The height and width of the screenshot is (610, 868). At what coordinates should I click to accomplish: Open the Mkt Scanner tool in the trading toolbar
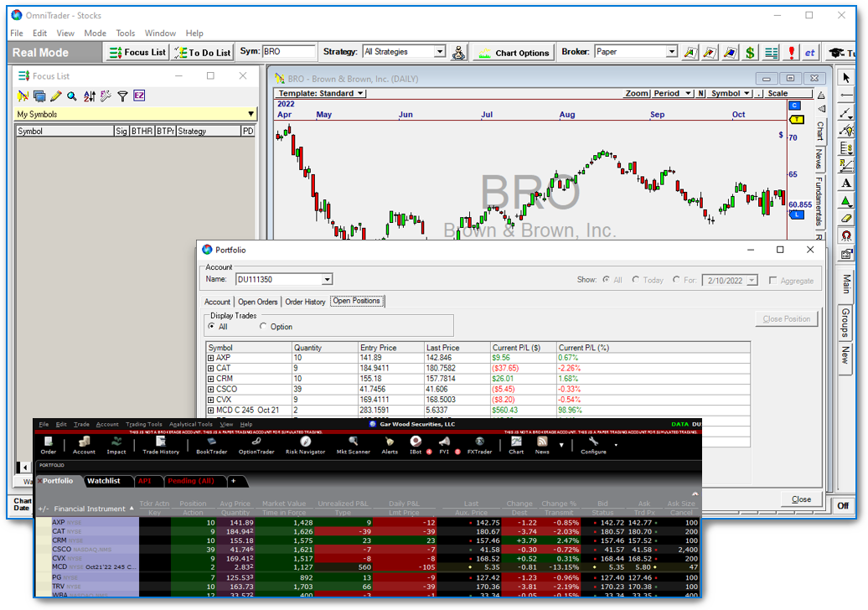(353, 446)
